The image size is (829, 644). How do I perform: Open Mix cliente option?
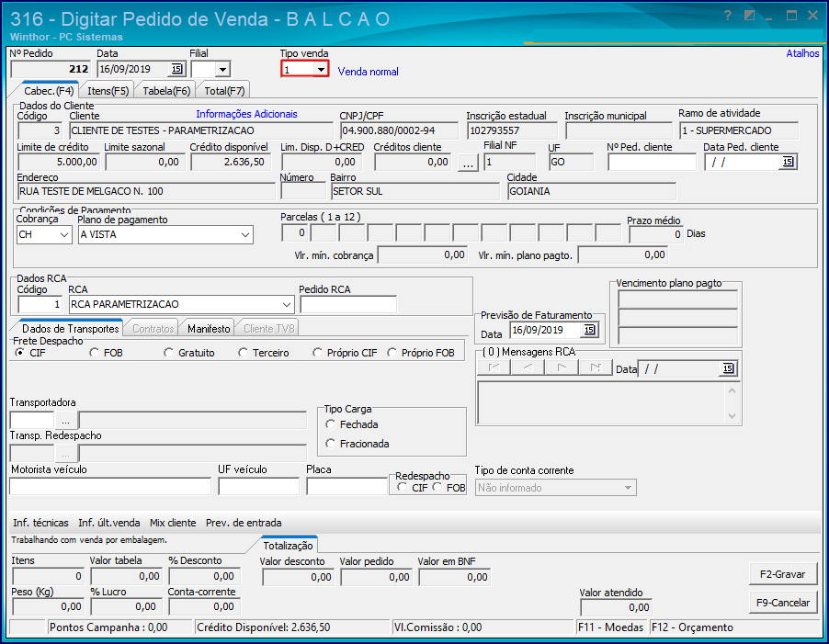coord(173,523)
